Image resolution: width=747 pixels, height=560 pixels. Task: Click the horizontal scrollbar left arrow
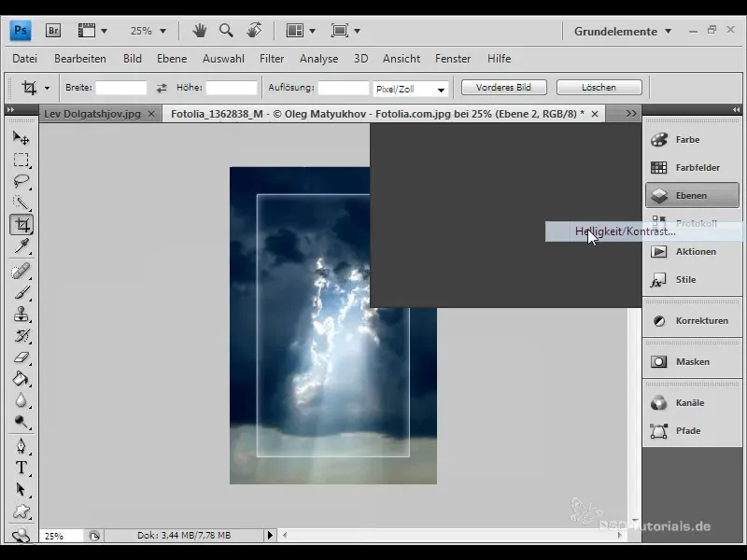coord(285,535)
